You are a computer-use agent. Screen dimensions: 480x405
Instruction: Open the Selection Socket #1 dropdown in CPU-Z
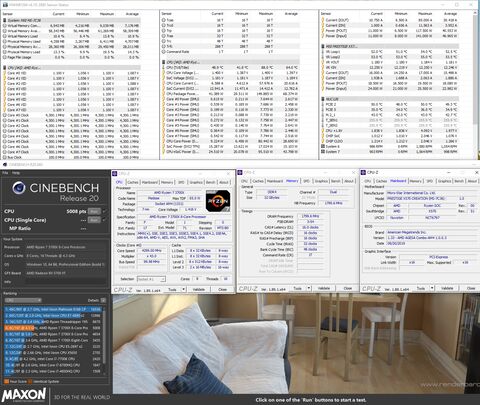point(151,279)
